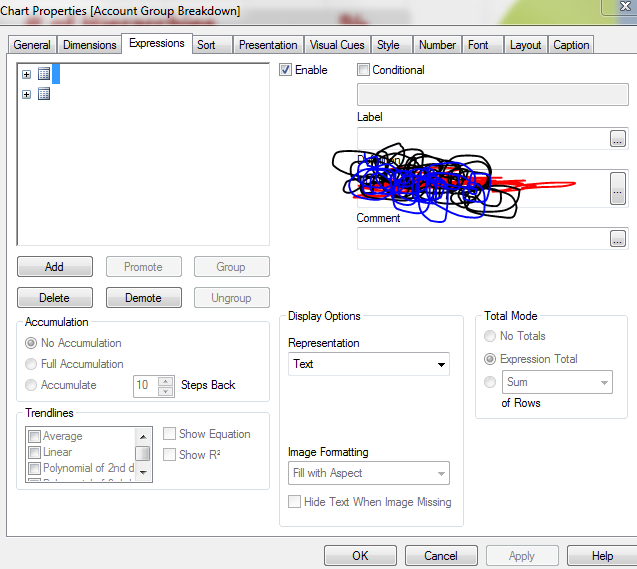The image size is (637, 569).
Task: Open the Label field ellipsis editor
Action: pyautogui.click(x=618, y=138)
